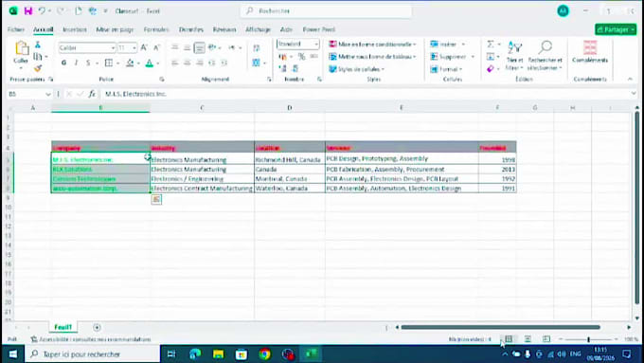Decrease font size with smaller A
644x363 pixels.
coord(156,47)
